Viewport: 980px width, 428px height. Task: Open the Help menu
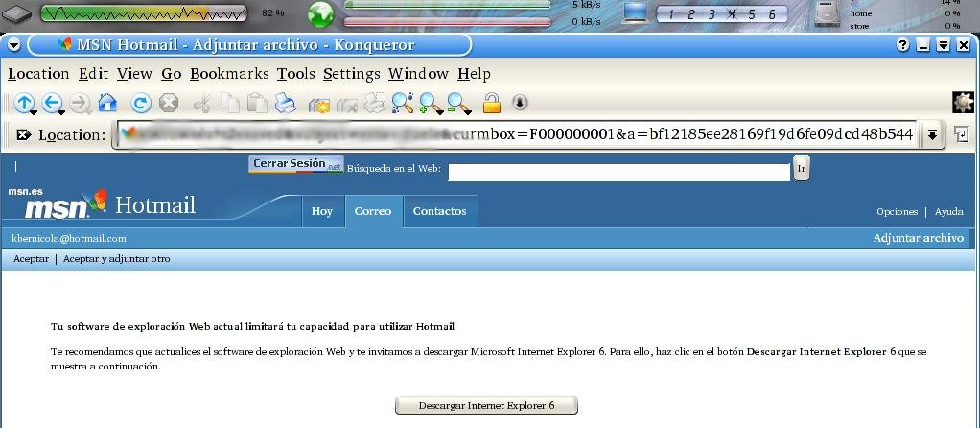tap(474, 74)
